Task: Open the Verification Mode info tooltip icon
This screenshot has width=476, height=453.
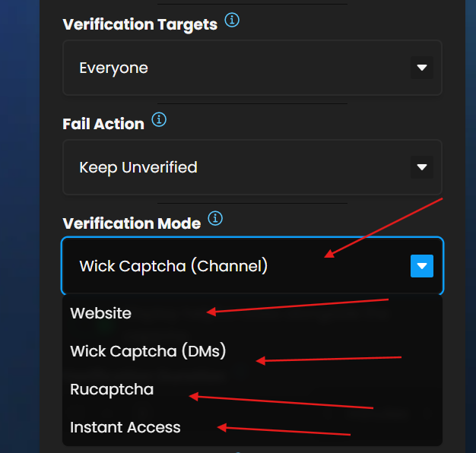Action: pyautogui.click(x=216, y=220)
